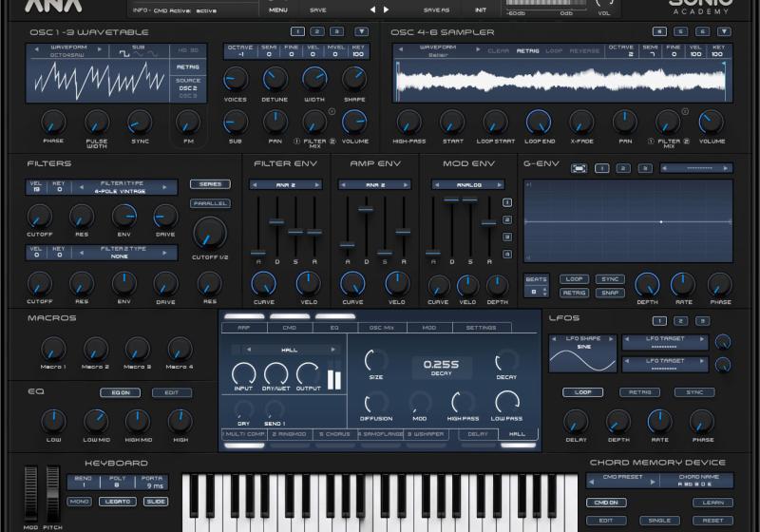760x532 pixels.
Task: Click the Learn button in Chord Memory Device
Action: (x=712, y=502)
